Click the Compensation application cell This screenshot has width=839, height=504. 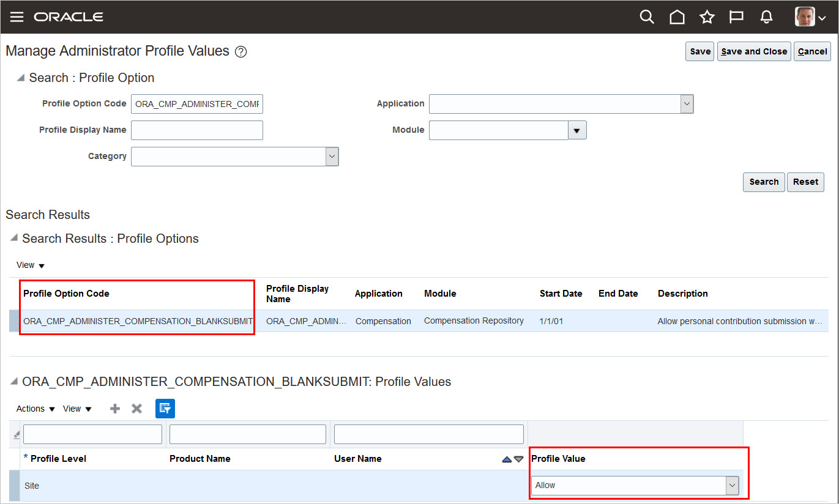point(383,321)
